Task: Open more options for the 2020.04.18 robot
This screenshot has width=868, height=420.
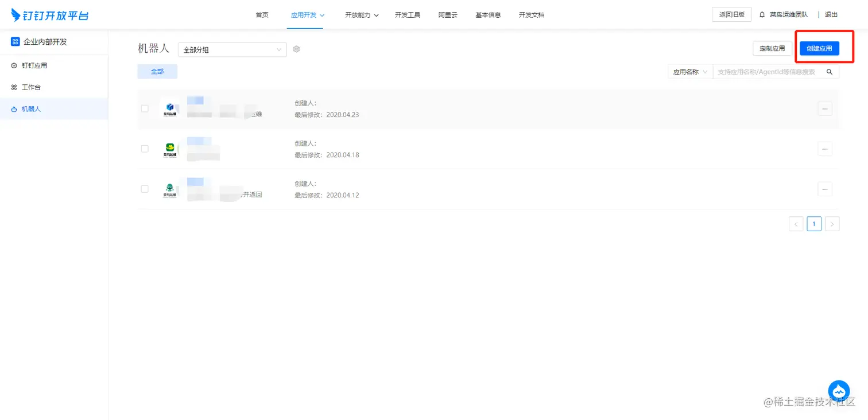Action: click(825, 149)
